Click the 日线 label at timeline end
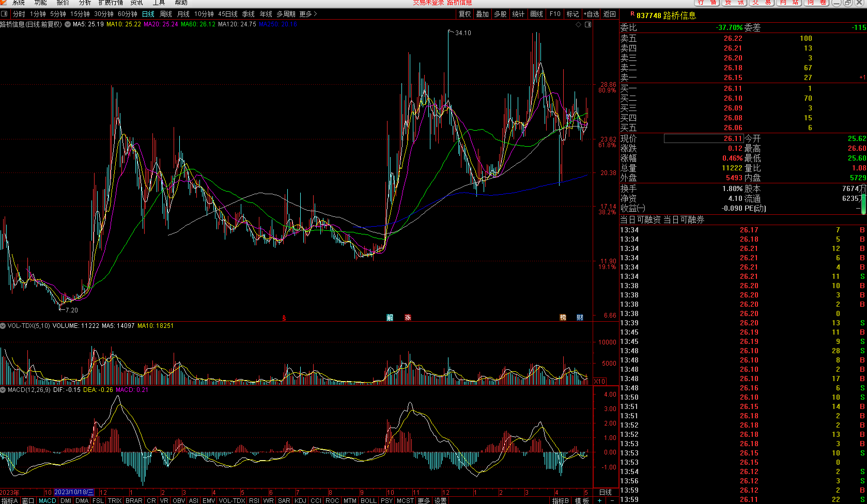The height and width of the screenshot is (504, 867). point(606,492)
